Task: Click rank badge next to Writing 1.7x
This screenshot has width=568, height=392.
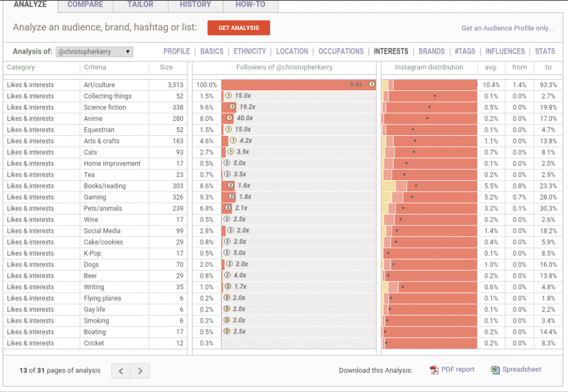Action: [227, 286]
